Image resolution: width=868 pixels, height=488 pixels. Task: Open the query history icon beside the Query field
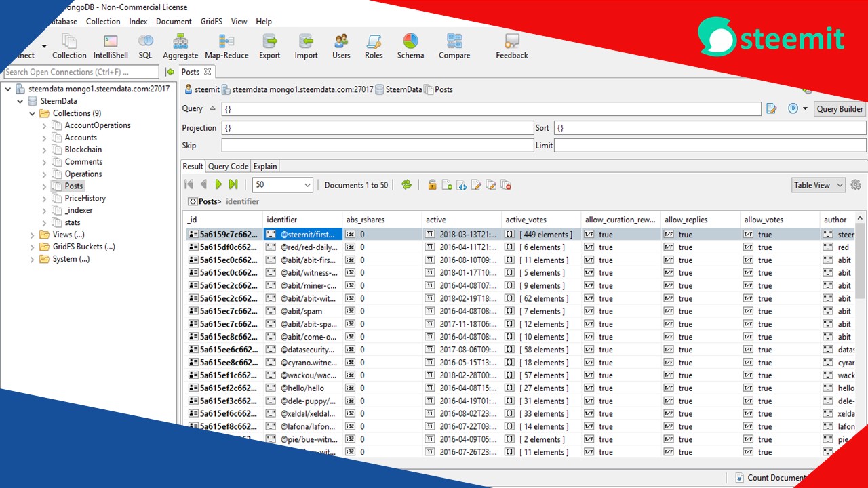pyautogui.click(x=771, y=108)
